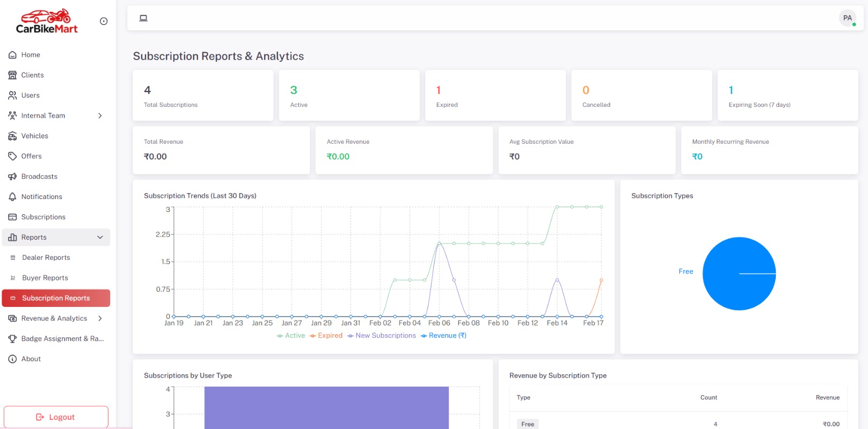Click the Cancelled subscriptions card
Viewport: 868px width, 429px height.
click(641, 95)
